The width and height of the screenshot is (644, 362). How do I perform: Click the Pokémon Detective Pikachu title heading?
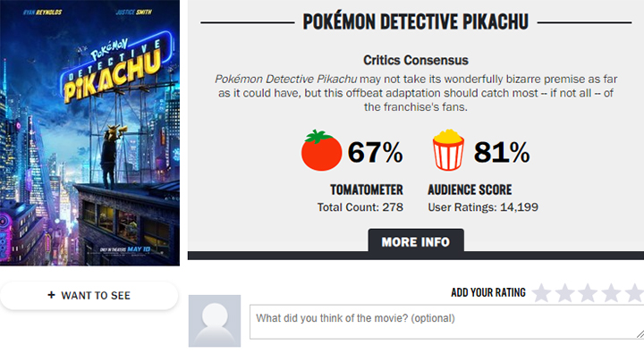pyautogui.click(x=416, y=22)
